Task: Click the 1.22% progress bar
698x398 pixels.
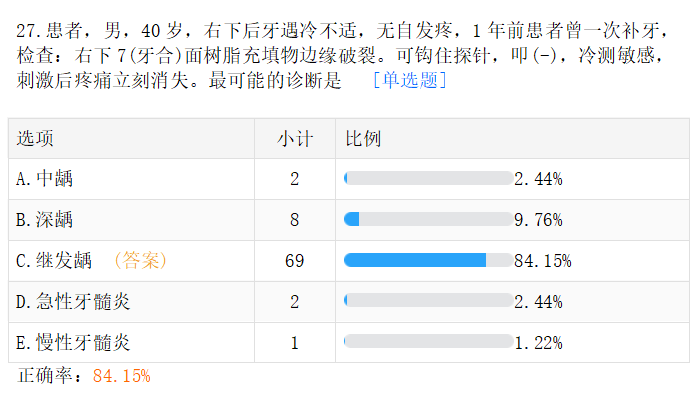Action: [428, 341]
